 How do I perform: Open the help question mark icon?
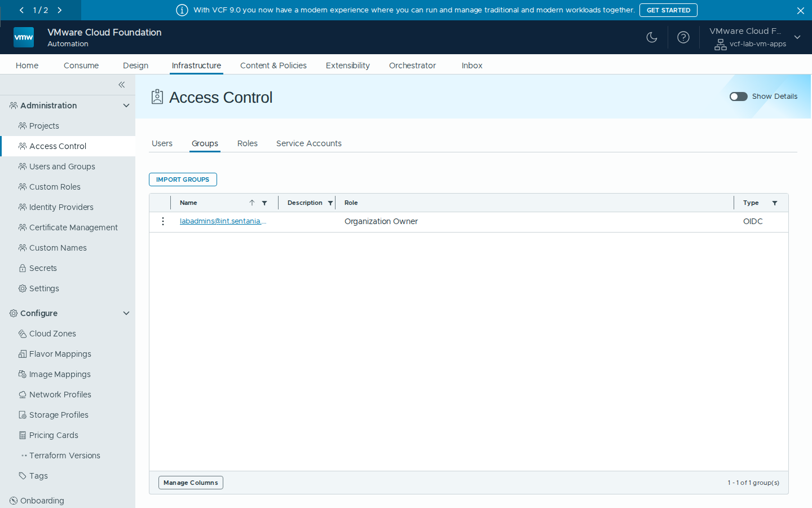point(683,37)
